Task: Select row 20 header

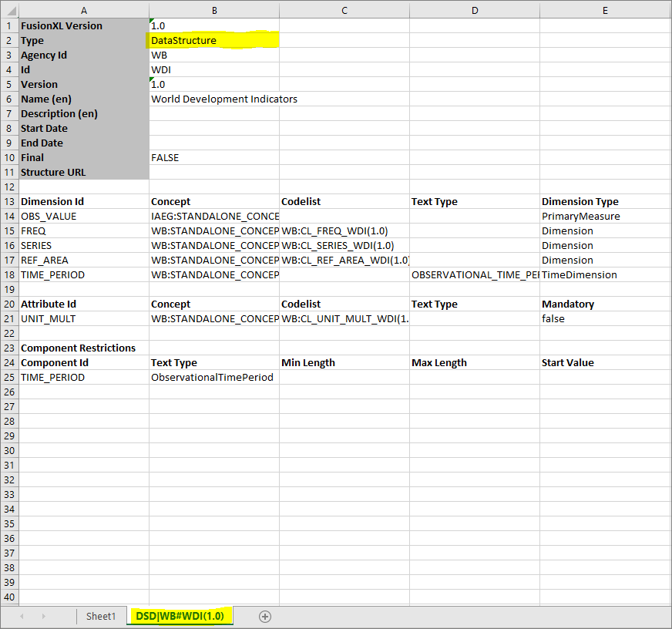Action: tap(9, 304)
